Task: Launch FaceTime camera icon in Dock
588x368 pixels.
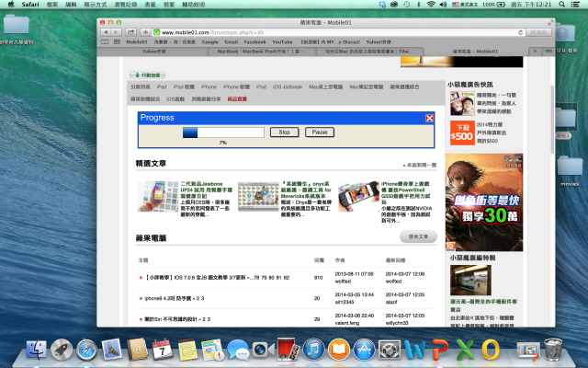Action: 263,350
